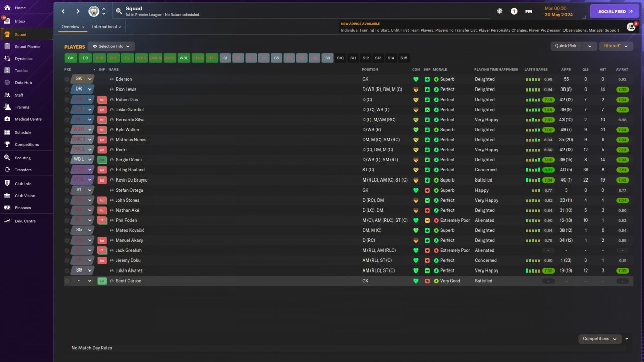
Task: Open the help question mark icon
Action: pyautogui.click(x=514, y=11)
